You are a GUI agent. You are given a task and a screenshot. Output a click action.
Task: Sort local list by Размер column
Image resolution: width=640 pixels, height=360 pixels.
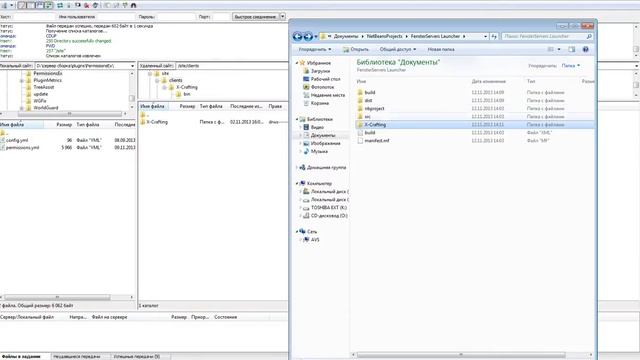(x=64, y=124)
